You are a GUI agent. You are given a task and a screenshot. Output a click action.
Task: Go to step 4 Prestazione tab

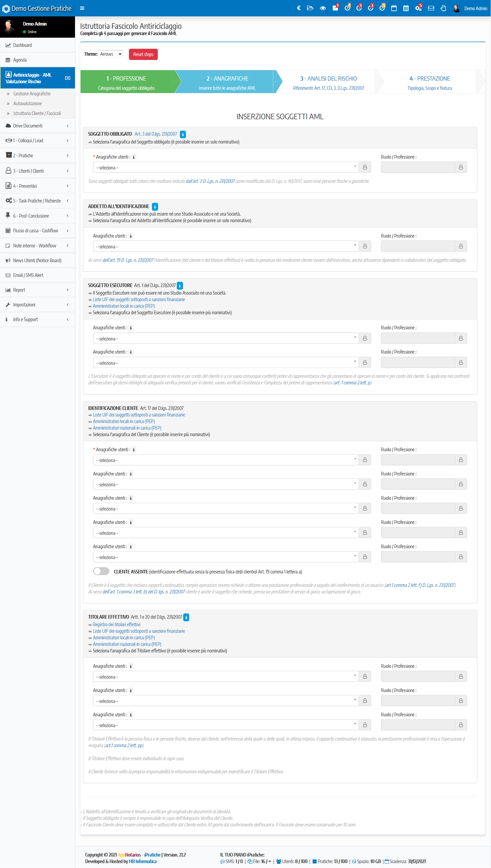click(429, 82)
